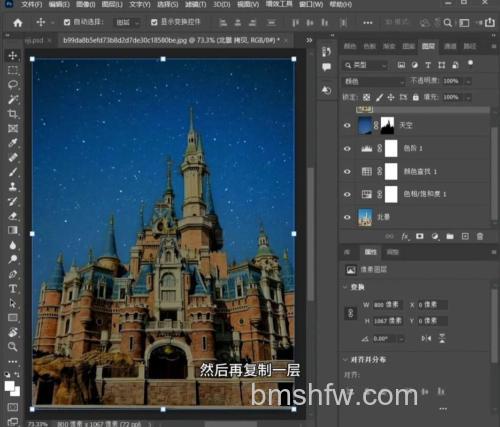Image resolution: width=500 pixels, height=427 pixels.
Task: Click the 天空 layer mask thumbnail
Action: [387, 125]
